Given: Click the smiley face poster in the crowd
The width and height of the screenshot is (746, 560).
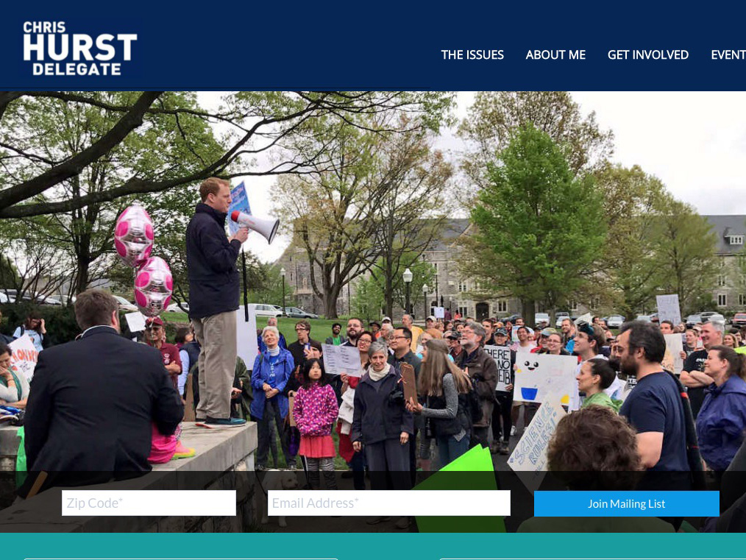Looking at the screenshot, I should [x=545, y=379].
